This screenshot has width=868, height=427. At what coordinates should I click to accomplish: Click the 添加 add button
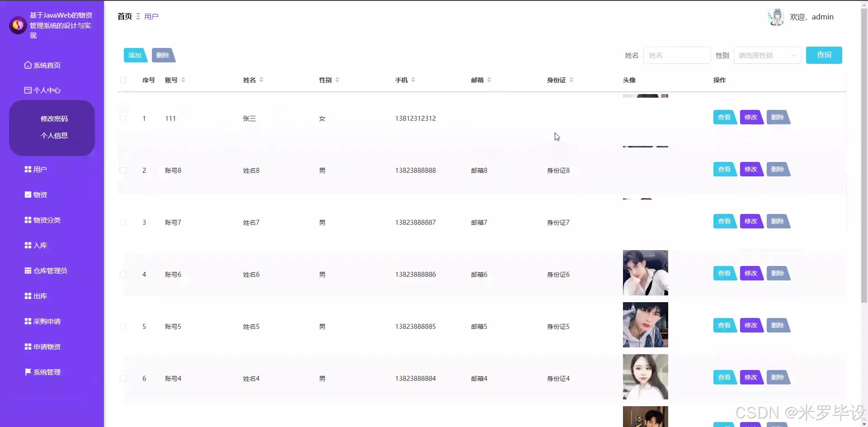point(135,55)
